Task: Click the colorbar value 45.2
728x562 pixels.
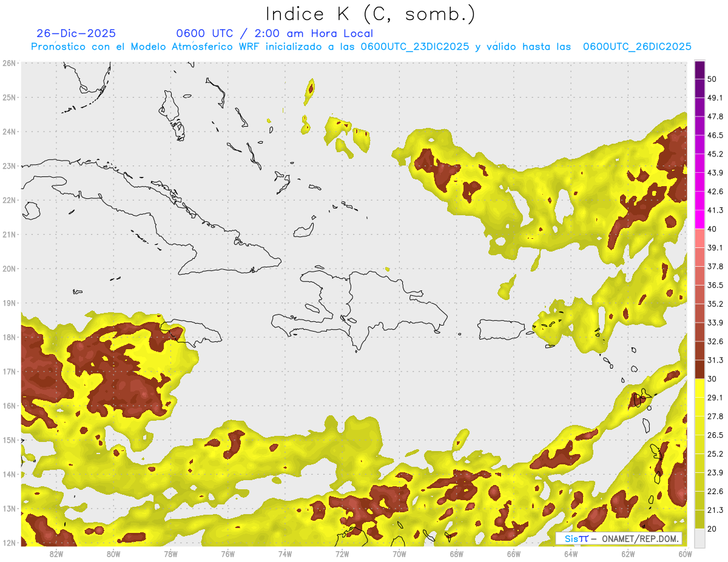Action: tap(715, 154)
